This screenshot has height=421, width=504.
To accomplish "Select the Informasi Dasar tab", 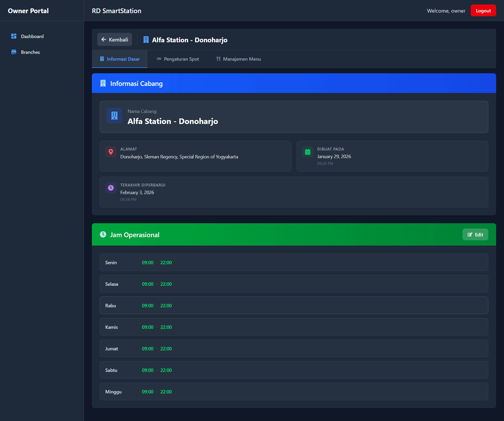I will pyautogui.click(x=120, y=59).
